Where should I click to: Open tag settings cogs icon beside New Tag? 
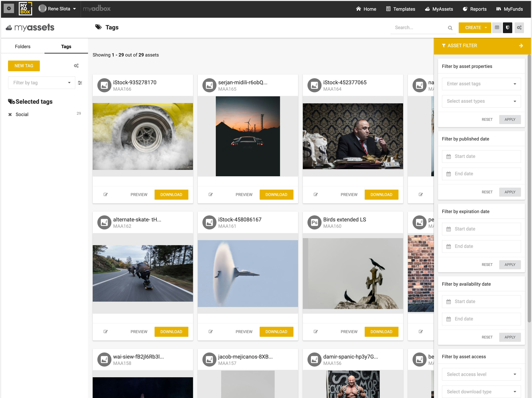pyautogui.click(x=76, y=66)
